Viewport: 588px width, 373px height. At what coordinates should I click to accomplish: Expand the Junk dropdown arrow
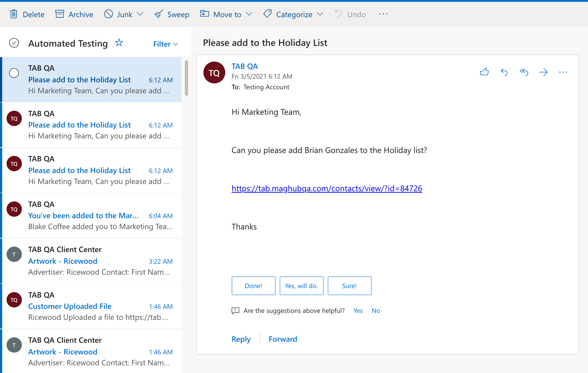pos(140,14)
